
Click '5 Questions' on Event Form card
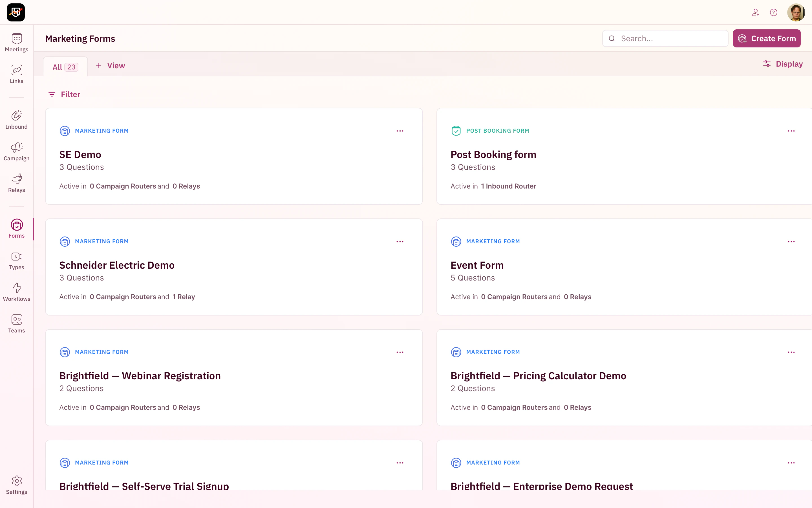(473, 278)
